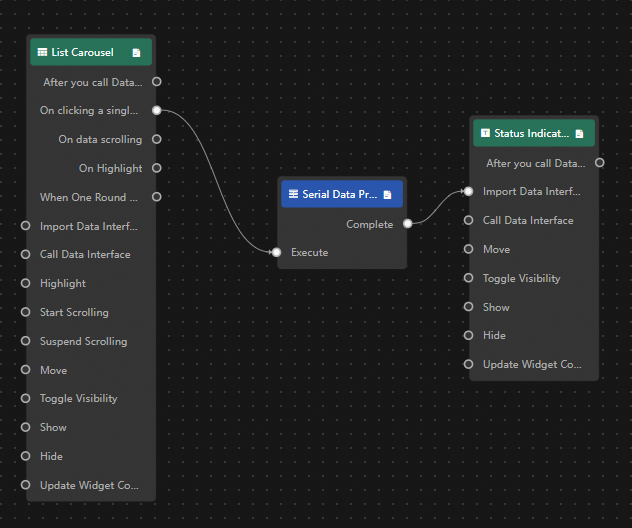The height and width of the screenshot is (528, 632).
Task: Click Start Scrolling input port on List Carousel
Action: point(26,312)
